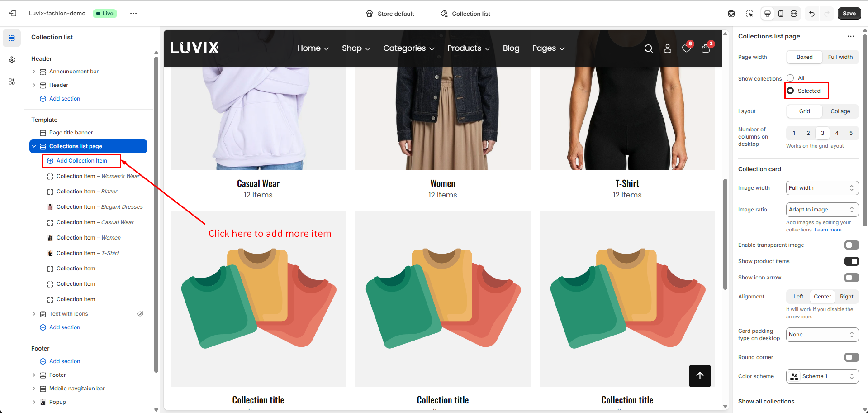Open the Color scheme dropdown
This screenshot has width=868, height=413.
[822, 376]
